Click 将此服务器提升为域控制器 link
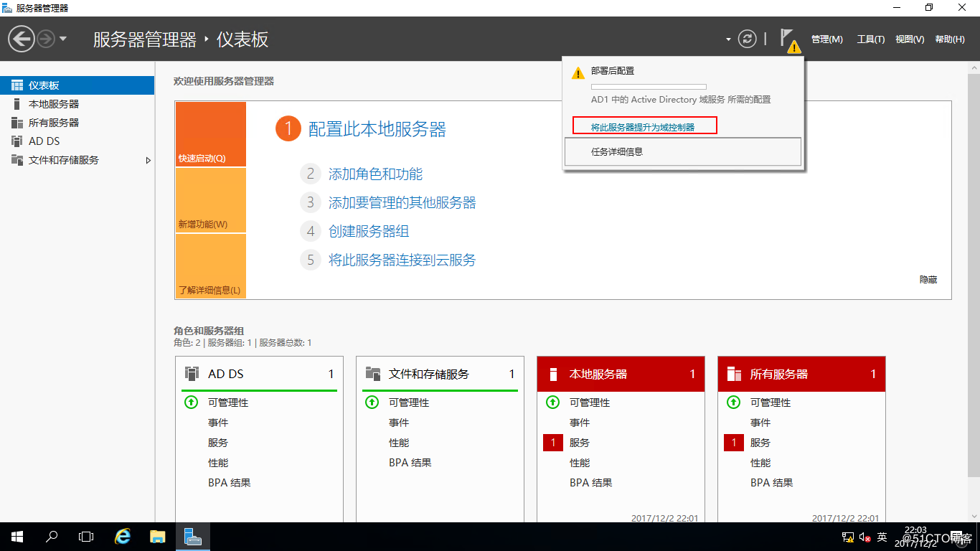980x551 pixels. tap(643, 127)
